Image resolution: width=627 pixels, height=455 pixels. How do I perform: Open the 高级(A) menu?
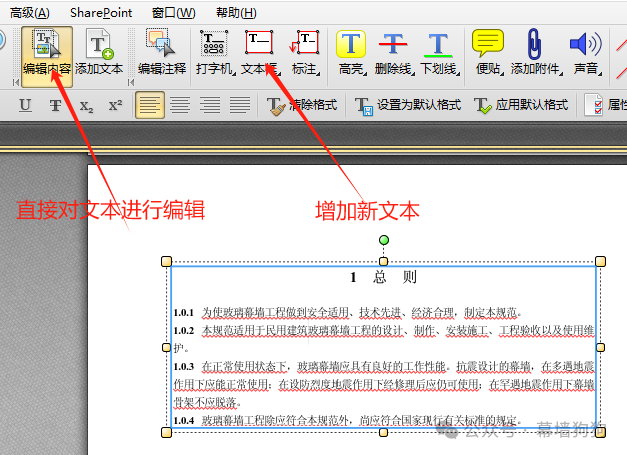[30, 12]
